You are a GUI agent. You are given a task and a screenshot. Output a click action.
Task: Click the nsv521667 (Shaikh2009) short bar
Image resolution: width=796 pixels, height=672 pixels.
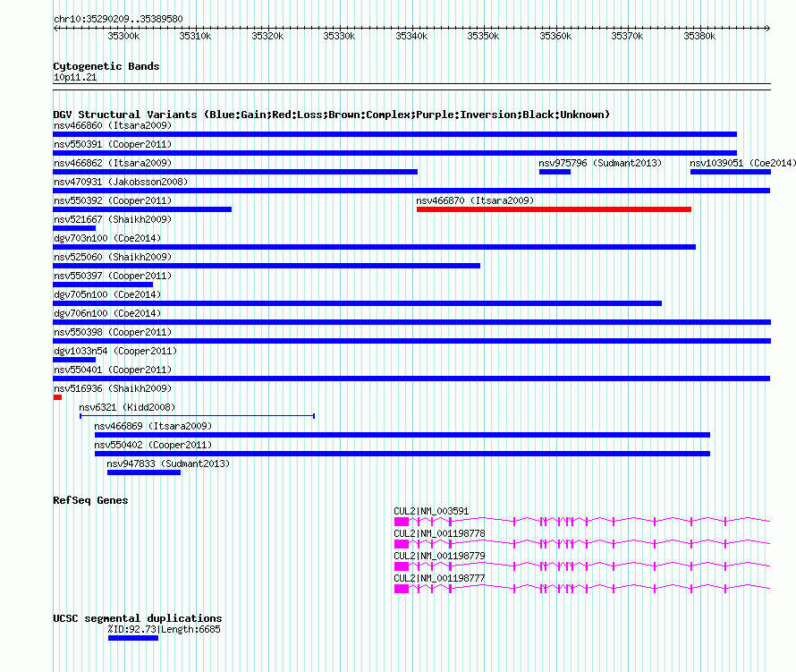coord(74,228)
